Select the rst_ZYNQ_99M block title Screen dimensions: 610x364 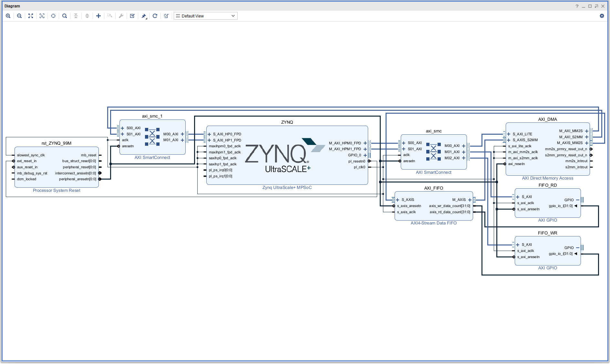(x=57, y=143)
